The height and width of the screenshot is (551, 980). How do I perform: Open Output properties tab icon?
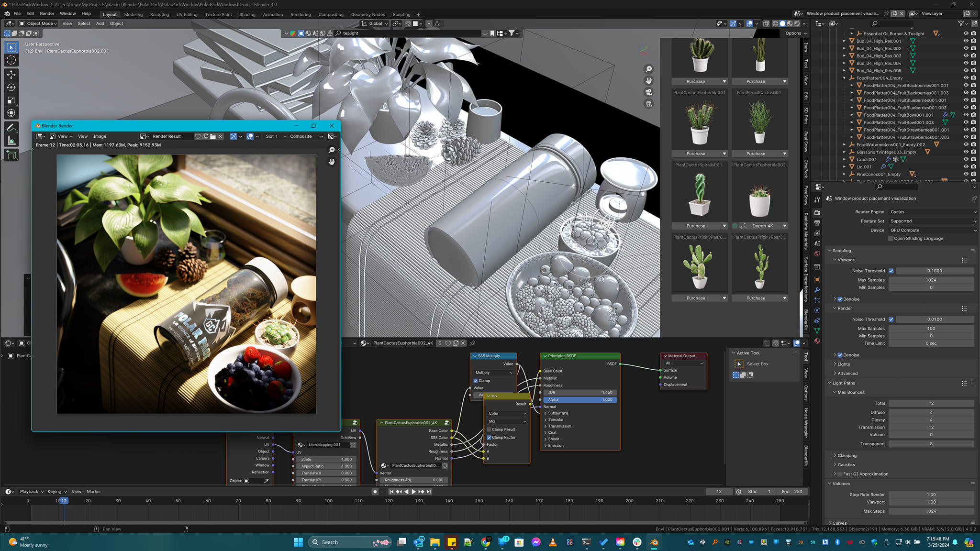point(817,223)
